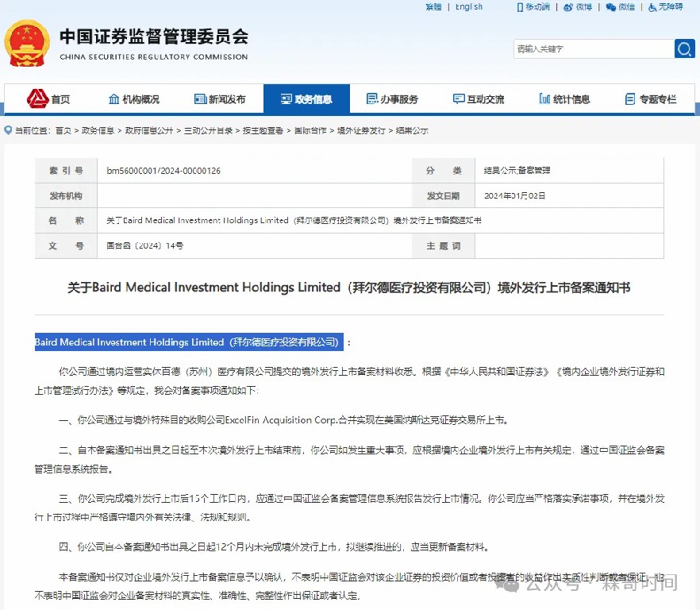
Task: Go to 国际合作 in the breadcrumb
Action: click(310, 130)
